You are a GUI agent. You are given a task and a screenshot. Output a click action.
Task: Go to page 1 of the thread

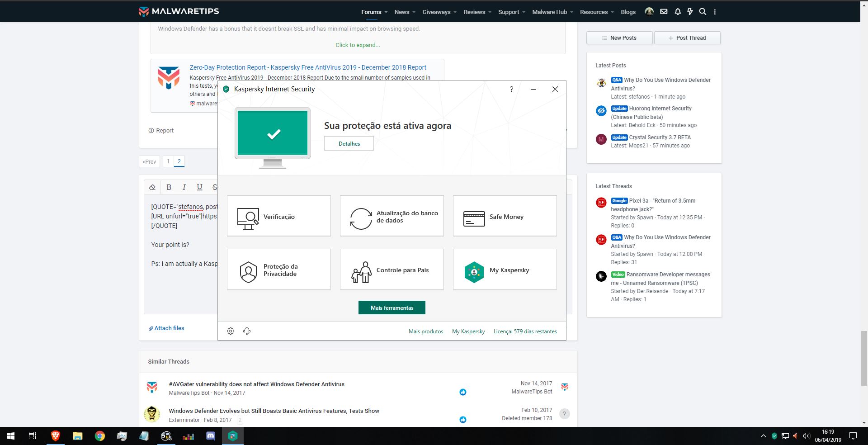point(168,161)
